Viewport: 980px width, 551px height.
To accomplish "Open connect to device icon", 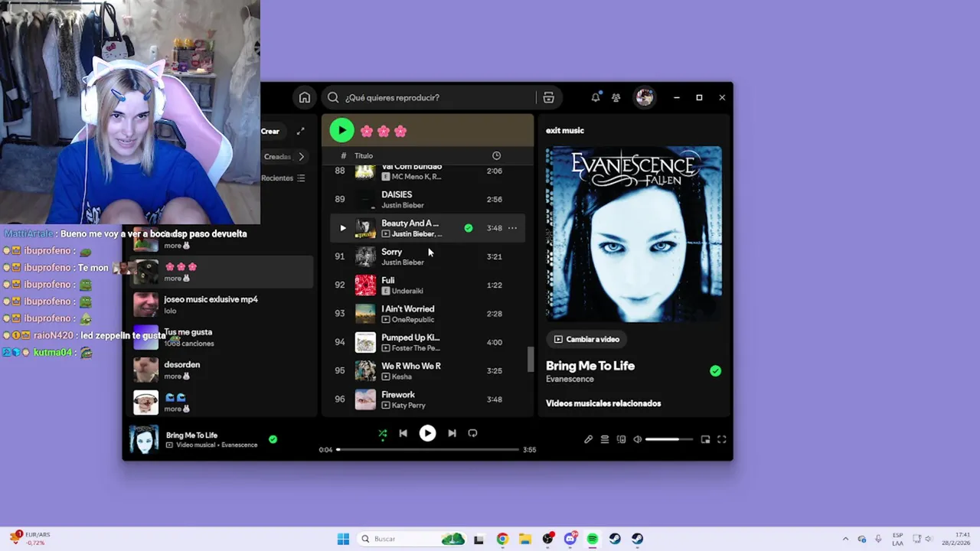I will 621,439.
